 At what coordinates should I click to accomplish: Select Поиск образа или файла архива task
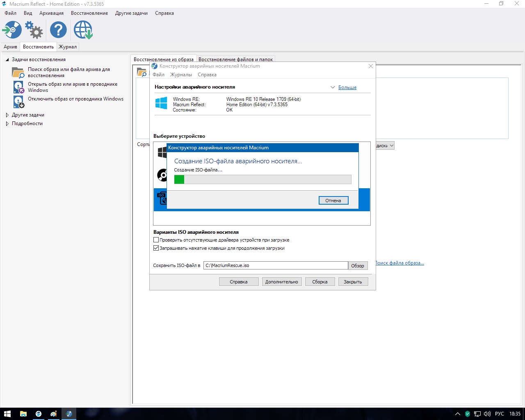69,73
